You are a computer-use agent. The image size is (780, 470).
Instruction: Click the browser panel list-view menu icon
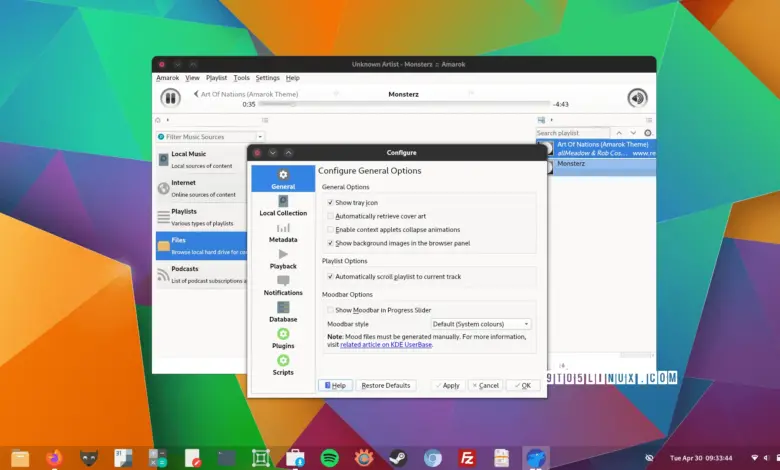pyautogui.click(x=265, y=120)
